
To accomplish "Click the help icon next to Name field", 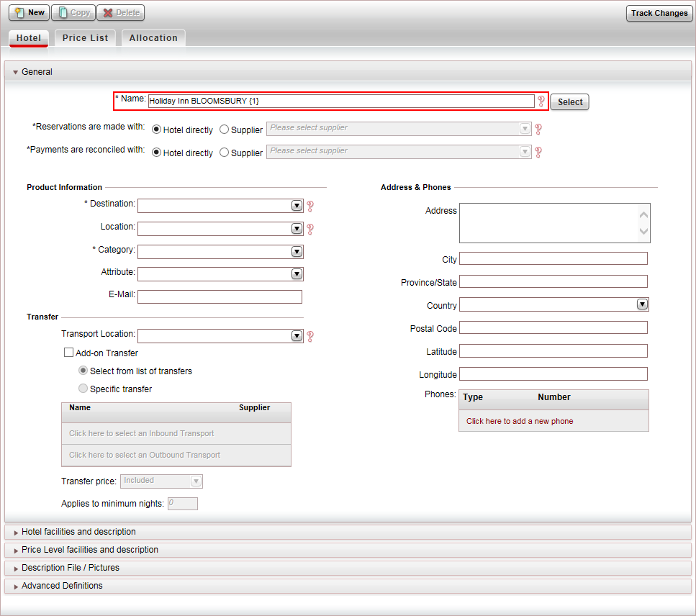I will point(541,101).
